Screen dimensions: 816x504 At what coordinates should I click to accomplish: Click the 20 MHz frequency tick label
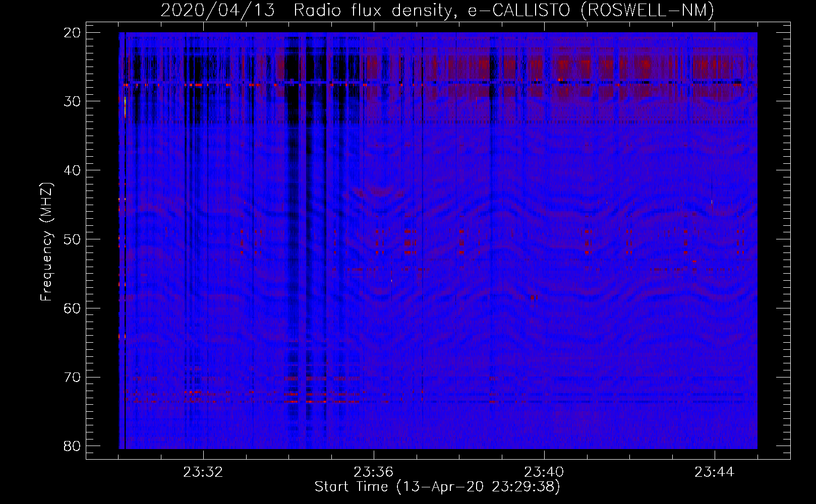tap(73, 33)
